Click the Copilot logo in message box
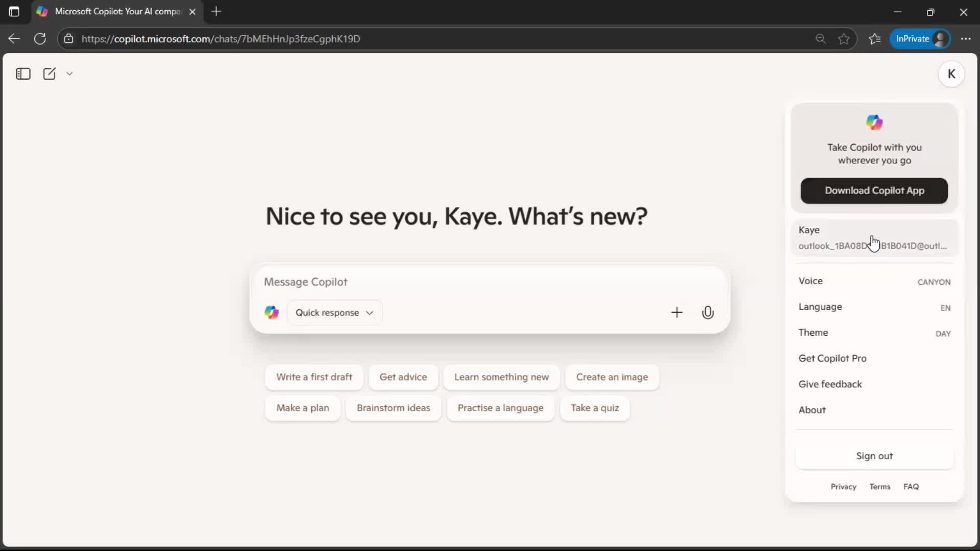This screenshot has width=980, height=551. 272,312
